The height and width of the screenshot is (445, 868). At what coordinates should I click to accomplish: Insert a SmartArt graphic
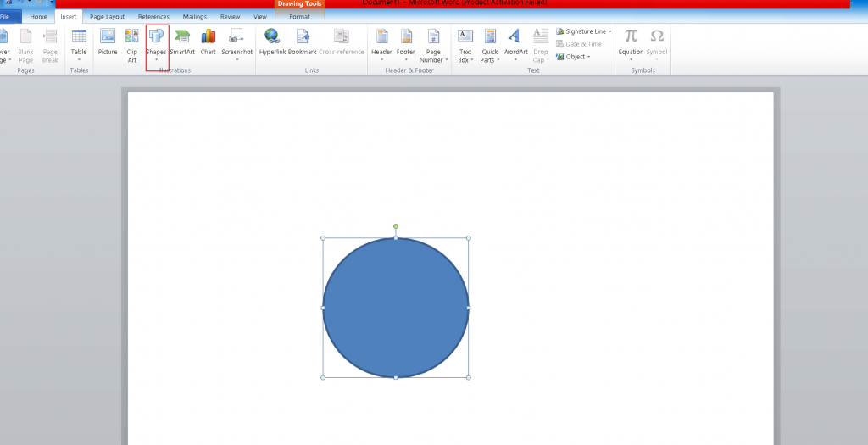point(182,42)
